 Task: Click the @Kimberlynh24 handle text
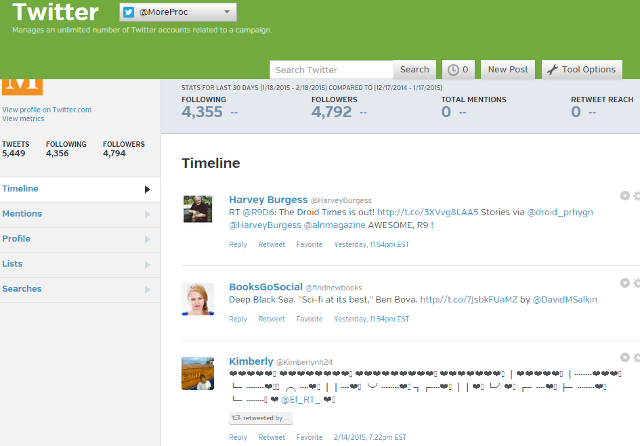pyautogui.click(x=304, y=362)
